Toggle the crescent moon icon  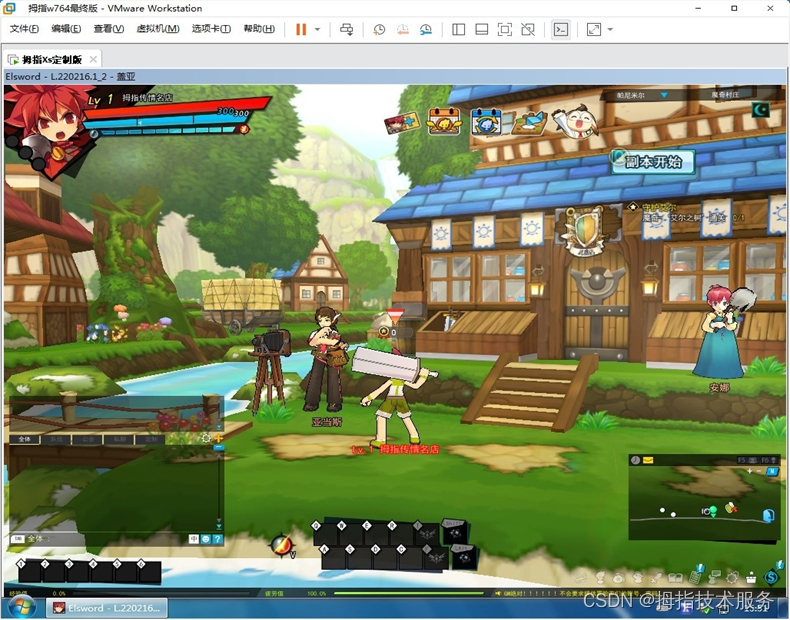[x=761, y=109]
